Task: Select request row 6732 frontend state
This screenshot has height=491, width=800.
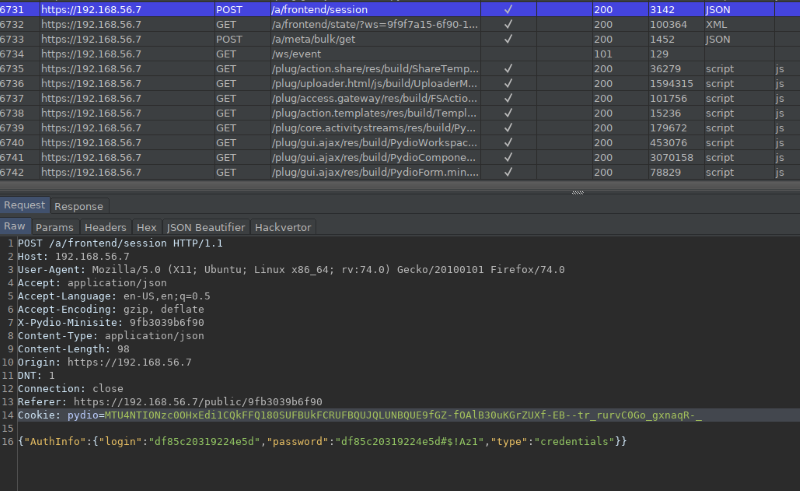Action: 400,24
